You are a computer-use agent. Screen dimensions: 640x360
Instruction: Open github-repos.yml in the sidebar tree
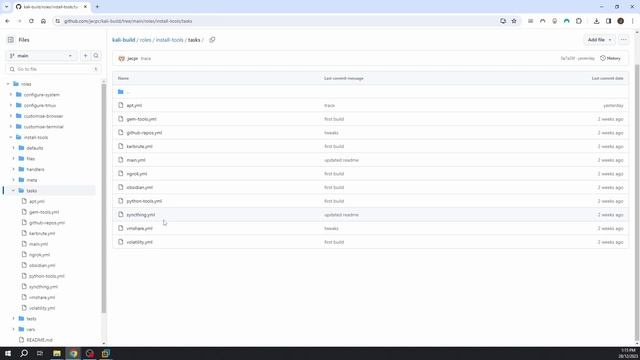pyautogui.click(x=47, y=222)
